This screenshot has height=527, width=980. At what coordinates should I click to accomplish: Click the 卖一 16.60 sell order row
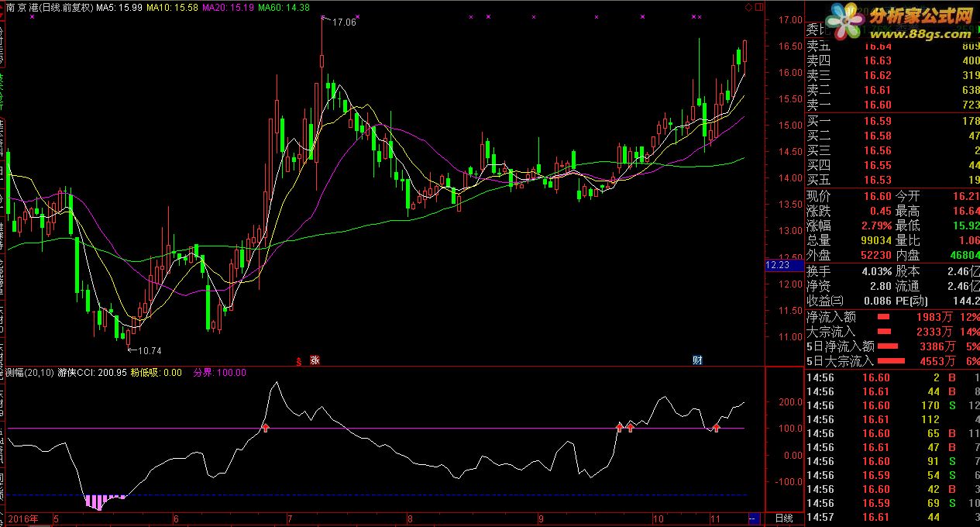pos(892,105)
